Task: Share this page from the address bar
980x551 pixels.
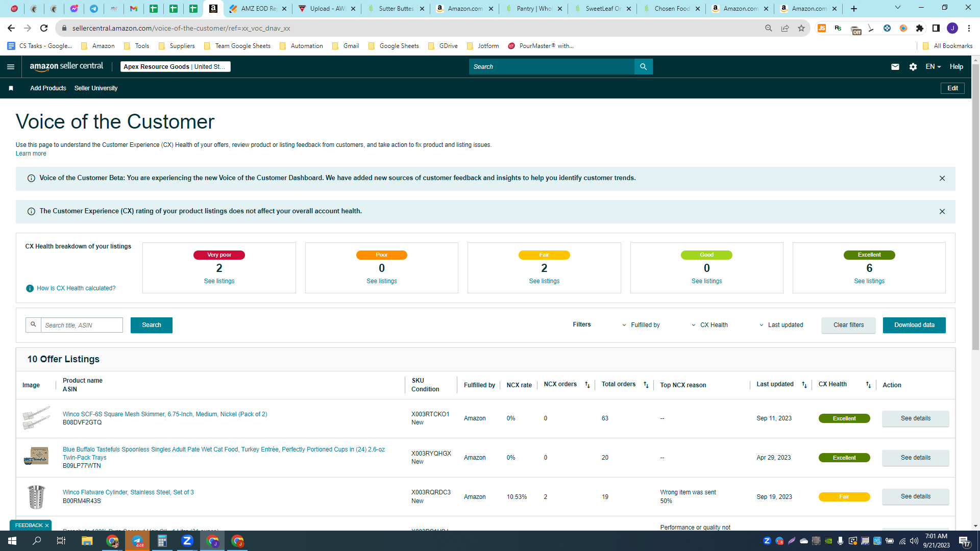Action: (x=785, y=28)
